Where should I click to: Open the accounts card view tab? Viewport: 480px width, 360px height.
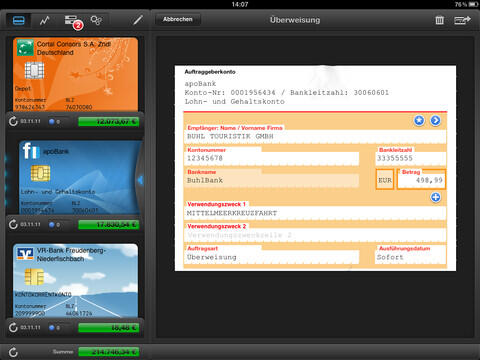tap(19, 20)
